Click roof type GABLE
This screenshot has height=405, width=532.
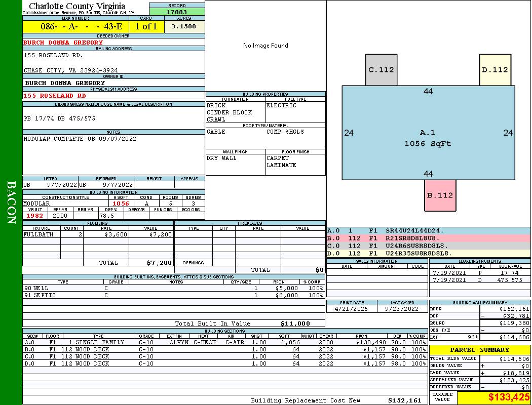[216, 132]
